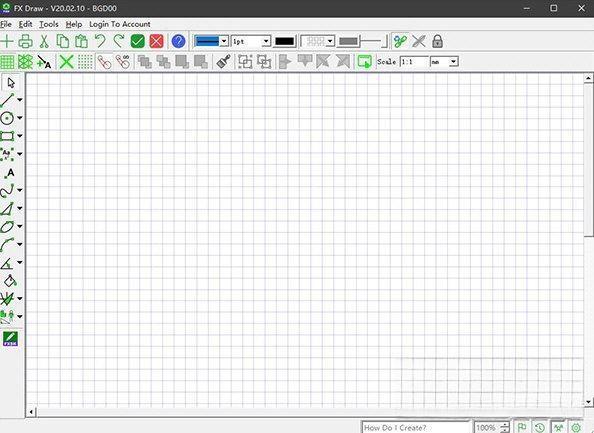Screen dimensions: 594x433
Task: Open the Help menu
Action: pos(74,24)
